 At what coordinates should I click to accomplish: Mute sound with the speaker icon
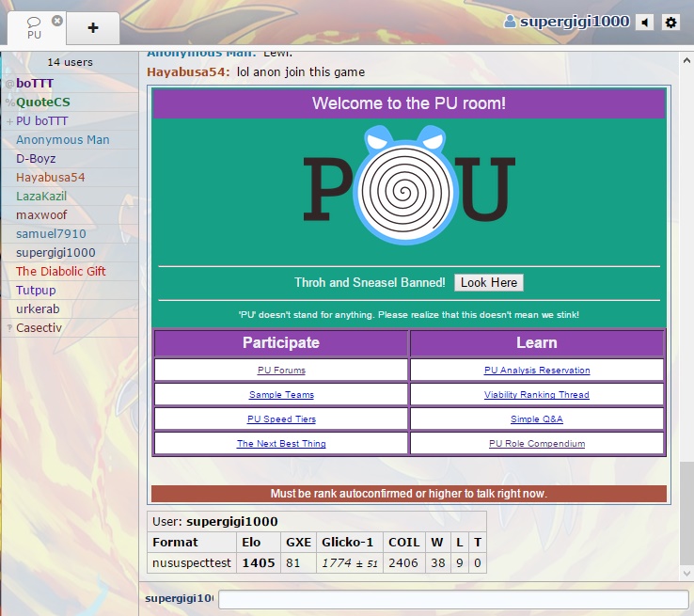point(645,23)
